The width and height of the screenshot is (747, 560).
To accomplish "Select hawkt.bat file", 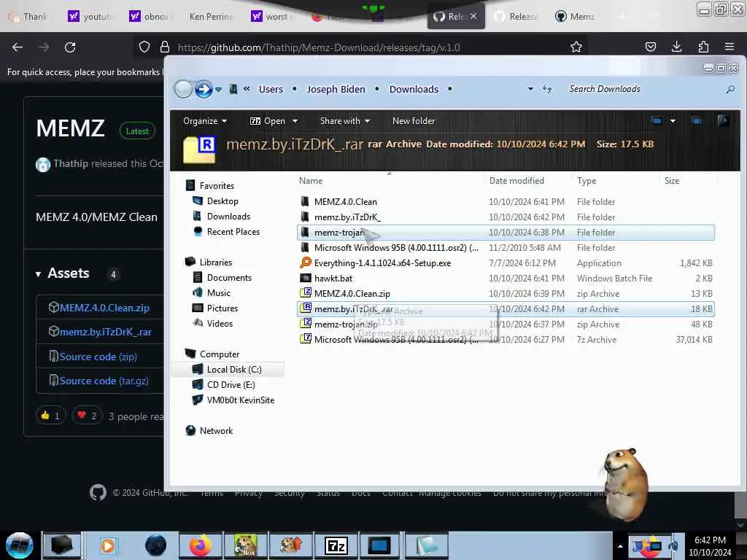I will pos(506,278).
